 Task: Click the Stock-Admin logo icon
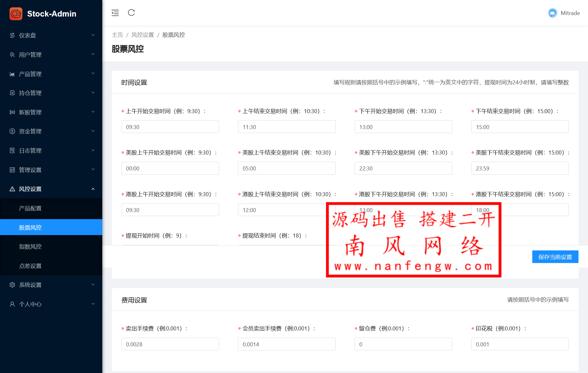[x=16, y=14]
